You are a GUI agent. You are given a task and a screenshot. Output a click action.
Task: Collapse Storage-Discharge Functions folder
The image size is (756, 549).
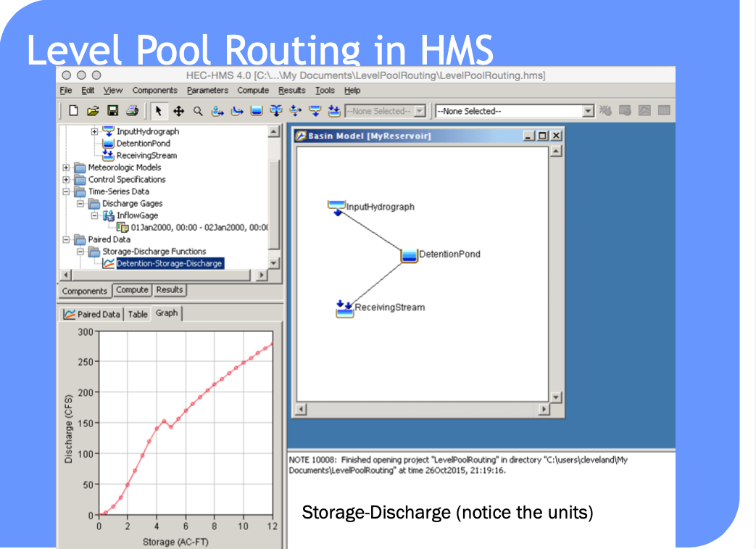tap(80, 252)
